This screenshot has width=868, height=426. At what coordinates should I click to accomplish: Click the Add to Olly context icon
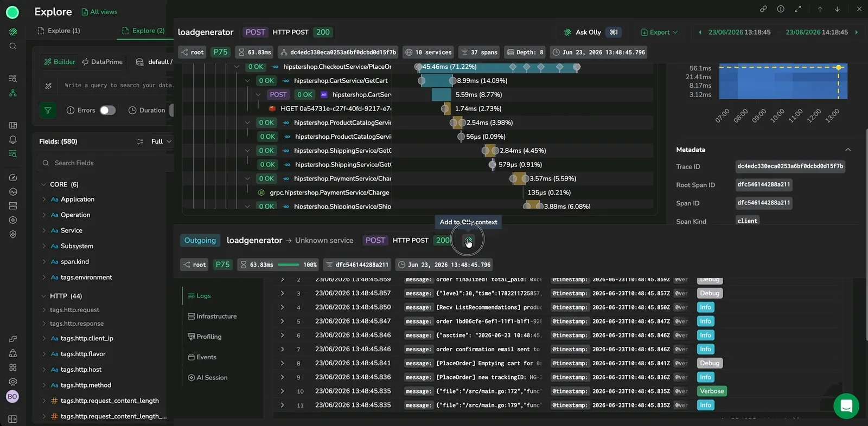pos(468,240)
